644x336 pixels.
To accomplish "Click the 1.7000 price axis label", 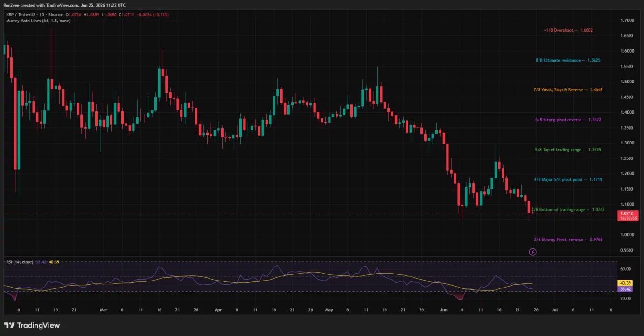I will [627, 21].
